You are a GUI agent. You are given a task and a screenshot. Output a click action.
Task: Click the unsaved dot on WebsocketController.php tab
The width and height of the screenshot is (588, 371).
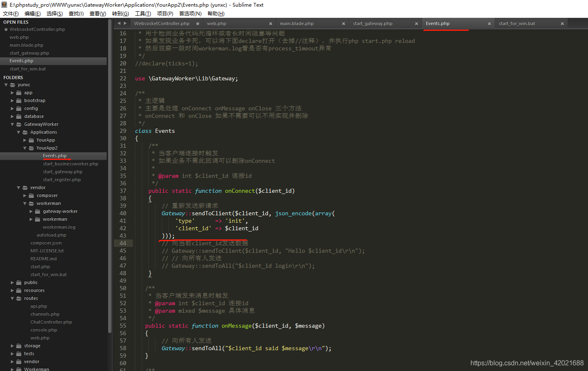(198, 24)
